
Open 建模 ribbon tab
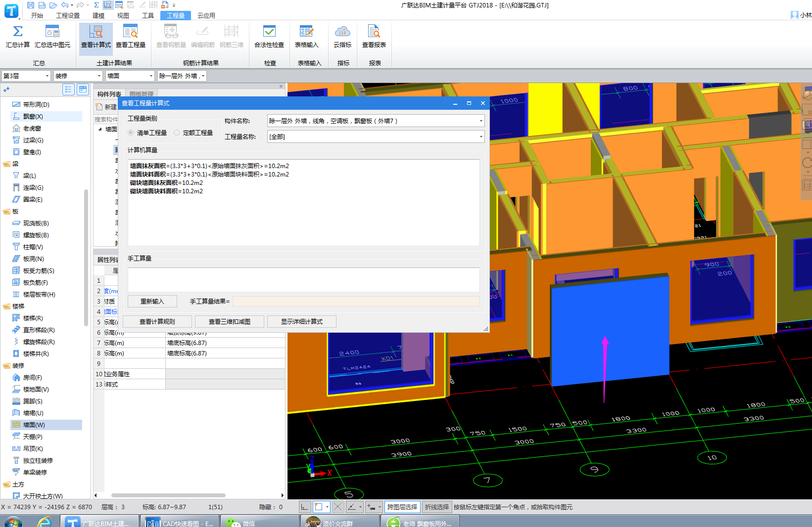point(98,16)
